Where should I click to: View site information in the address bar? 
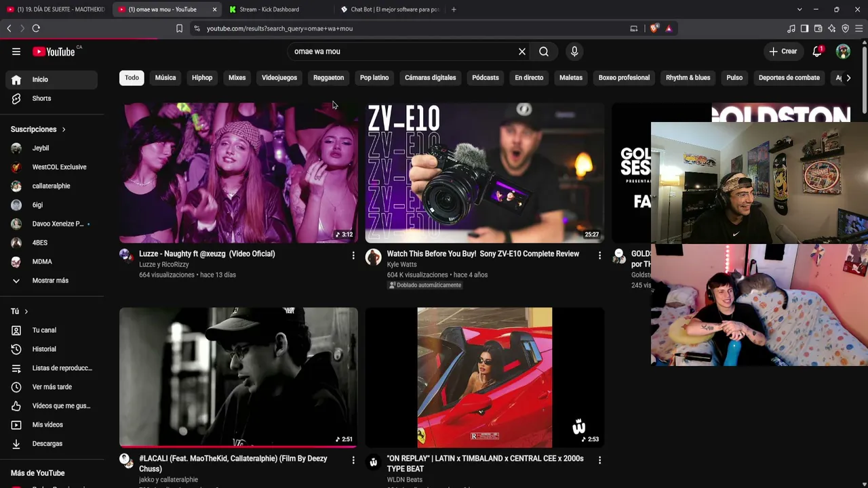(x=197, y=28)
